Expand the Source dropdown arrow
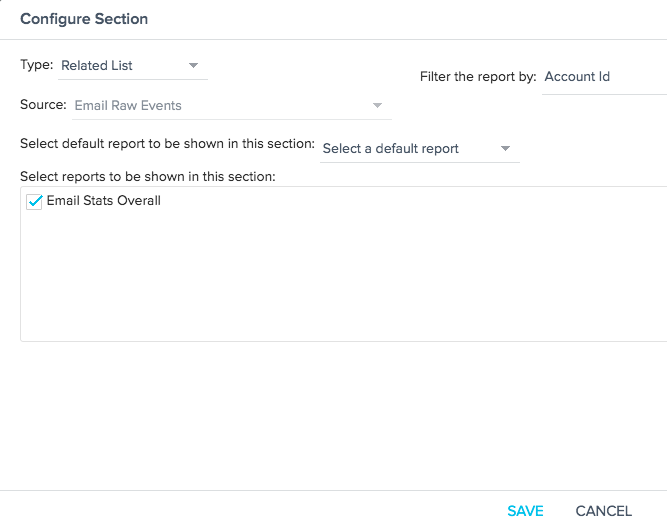The height and width of the screenshot is (532, 667). 377,105
